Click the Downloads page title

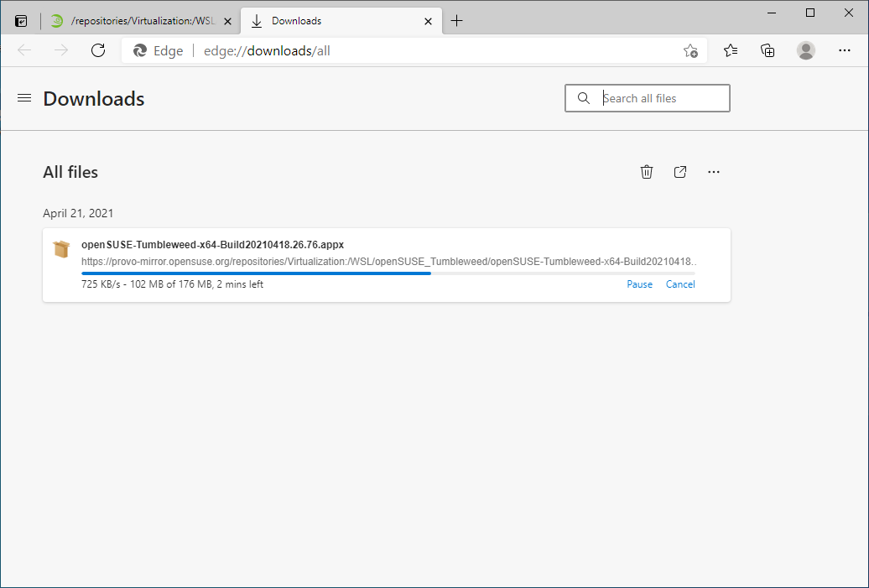pos(94,99)
